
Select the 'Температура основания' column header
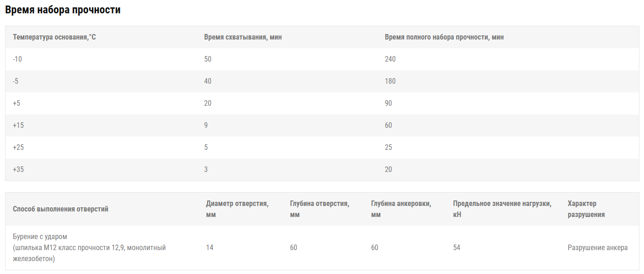tap(54, 37)
